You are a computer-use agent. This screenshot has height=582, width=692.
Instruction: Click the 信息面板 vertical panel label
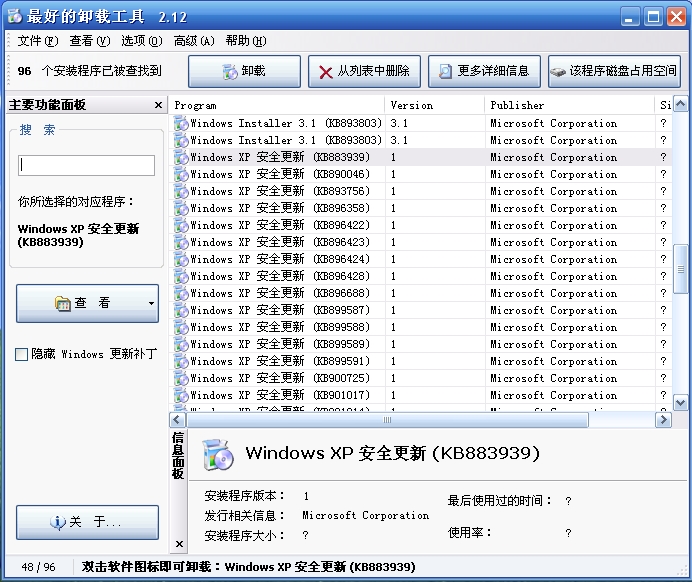point(178,455)
